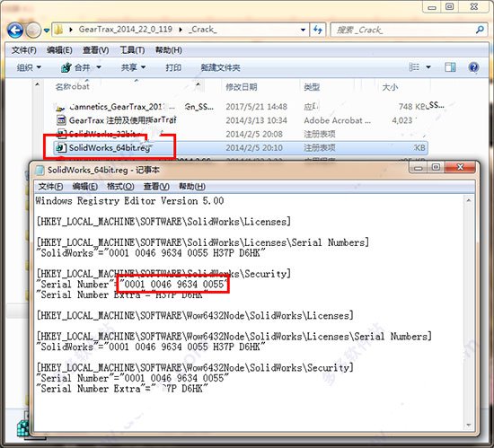Screen dimensions: 494x448
Task: Select the GearTrax 注册及使用 PDF file
Action: 122,120
